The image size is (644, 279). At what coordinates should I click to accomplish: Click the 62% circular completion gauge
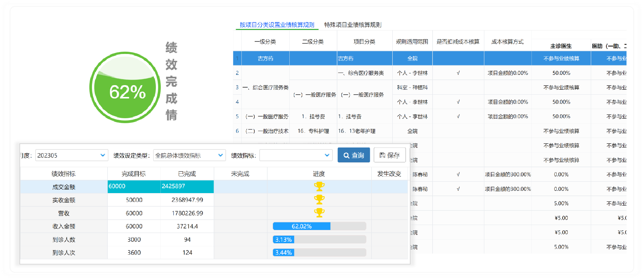125,87
